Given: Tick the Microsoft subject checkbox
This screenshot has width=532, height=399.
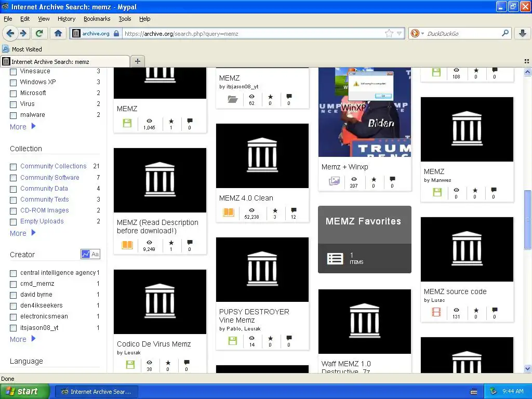Looking at the screenshot, I should (x=13, y=94).
